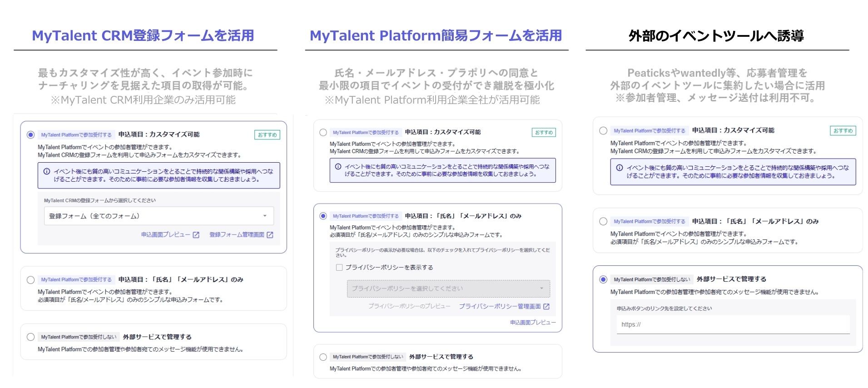Enable the プライバシーポリシーを表示する checkbox

339,268
